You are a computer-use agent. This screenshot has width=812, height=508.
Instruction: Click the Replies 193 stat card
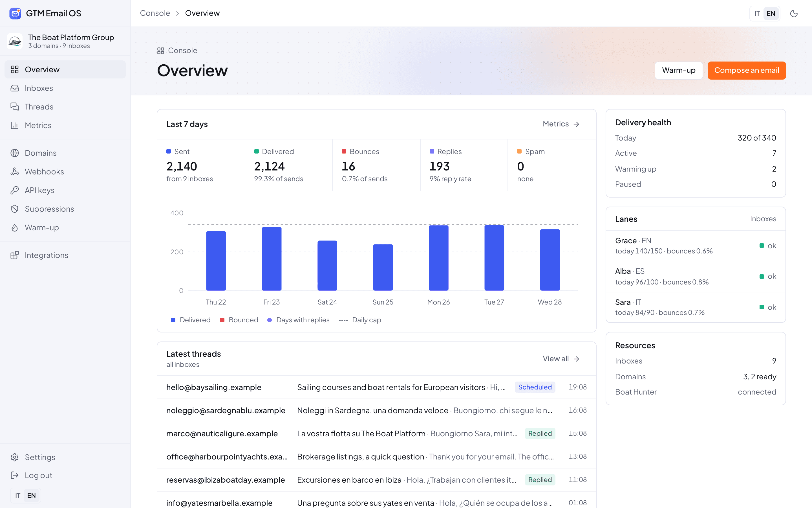[464, 165]
